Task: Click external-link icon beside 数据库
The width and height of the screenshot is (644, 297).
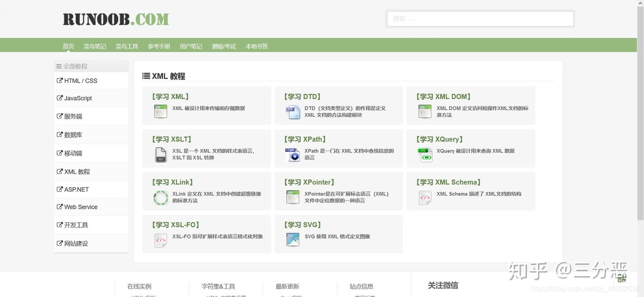Action: point(59,134)
